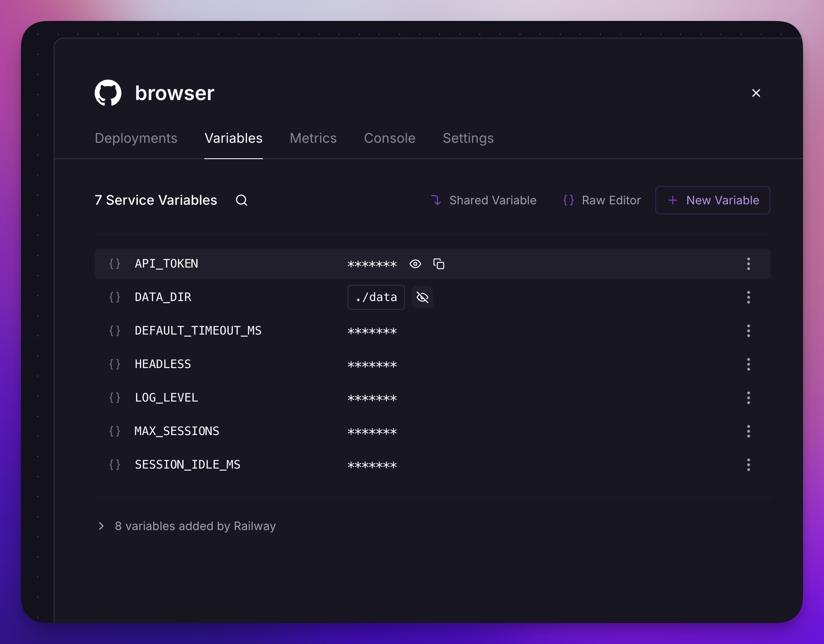Open API_TOKEN row three-dot menu
Image resolution: width=824 pixels, height=644 pixels.
749,264
